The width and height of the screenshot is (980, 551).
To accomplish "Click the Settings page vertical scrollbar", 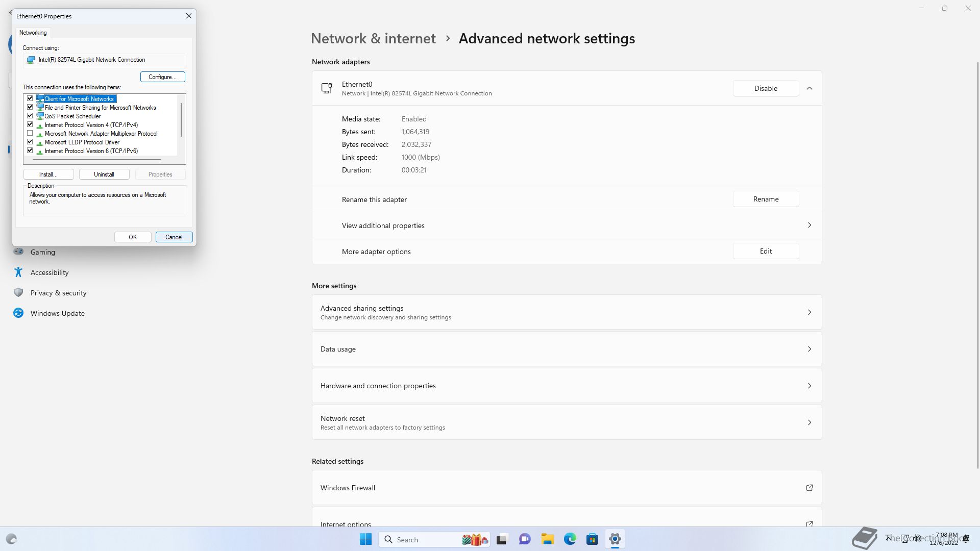I will (x=977, y=264).
